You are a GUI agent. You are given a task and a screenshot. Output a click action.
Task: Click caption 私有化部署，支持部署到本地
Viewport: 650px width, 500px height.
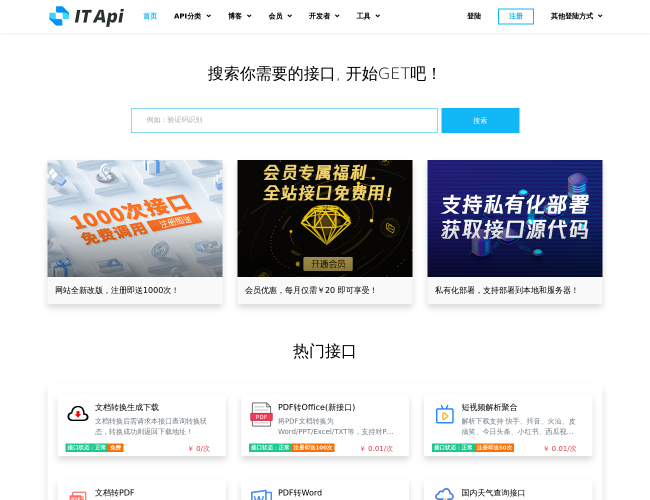[506, 290]
